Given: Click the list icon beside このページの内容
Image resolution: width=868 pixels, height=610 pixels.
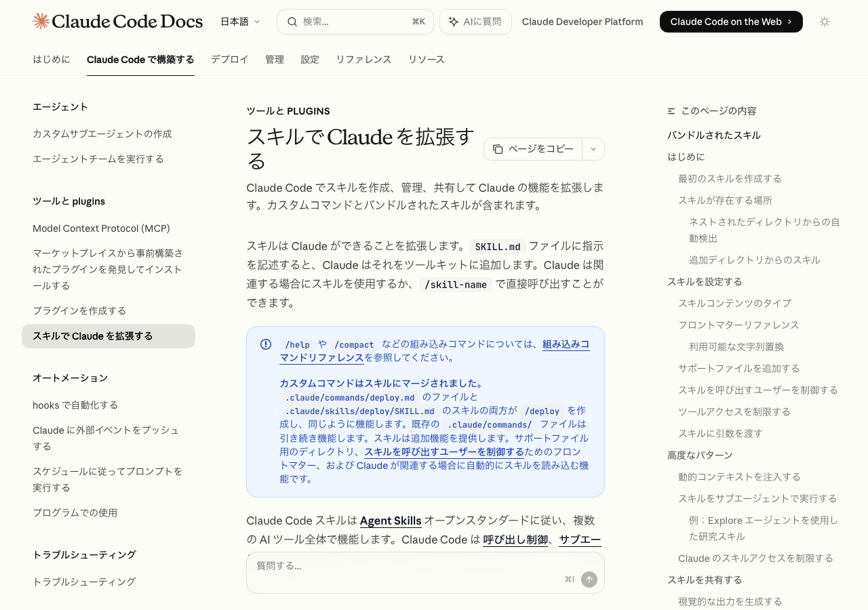Looking at the screenshot, I should pos(671,111).
